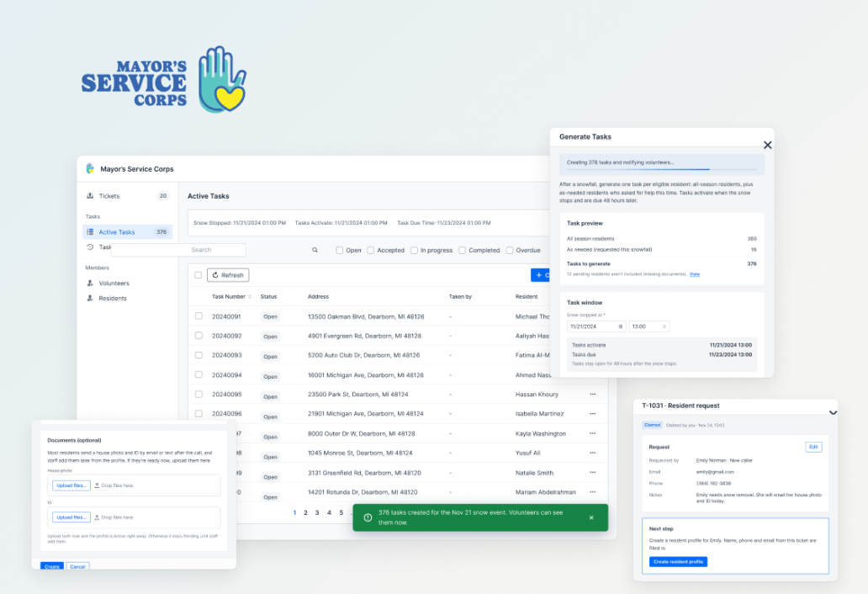Click Open status badge for task 20240092

pyautogui.click(x=270, y=337)
